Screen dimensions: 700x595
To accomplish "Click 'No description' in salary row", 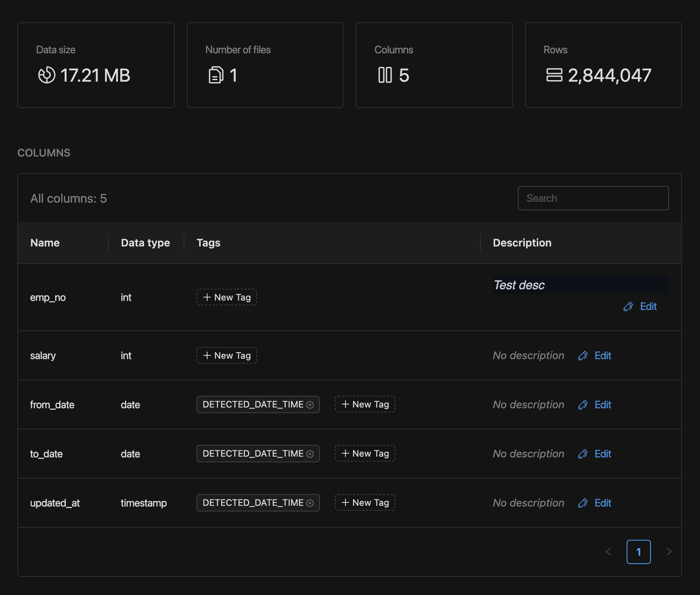I will (528, 356).
